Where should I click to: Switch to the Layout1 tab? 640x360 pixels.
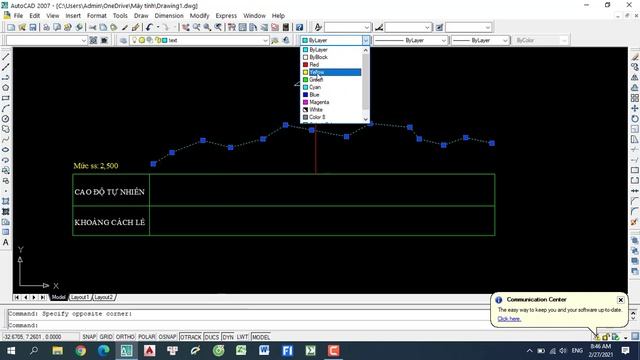tap(80, 297)
